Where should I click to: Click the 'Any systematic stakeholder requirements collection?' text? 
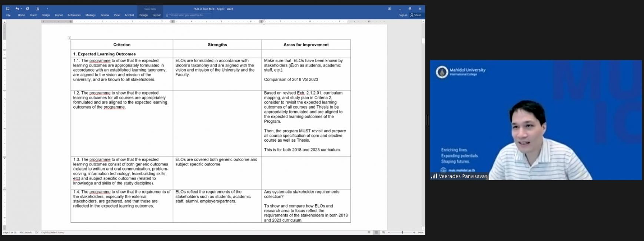point(302,194)
